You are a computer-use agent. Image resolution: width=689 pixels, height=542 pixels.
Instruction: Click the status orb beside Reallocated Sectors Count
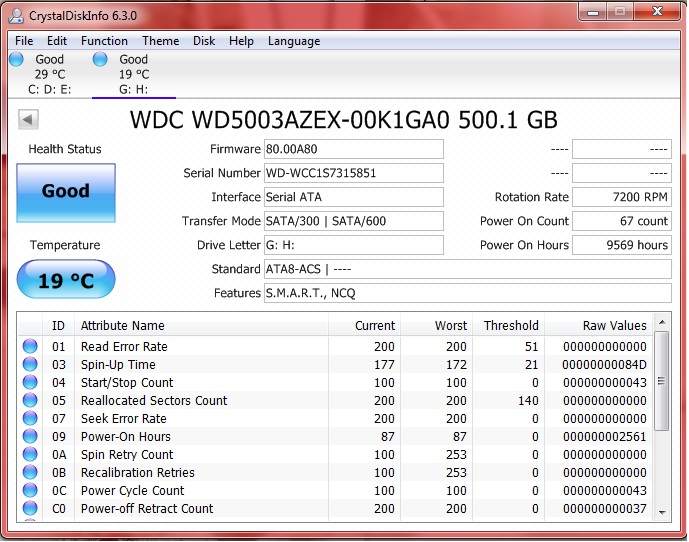pos(30,401)
